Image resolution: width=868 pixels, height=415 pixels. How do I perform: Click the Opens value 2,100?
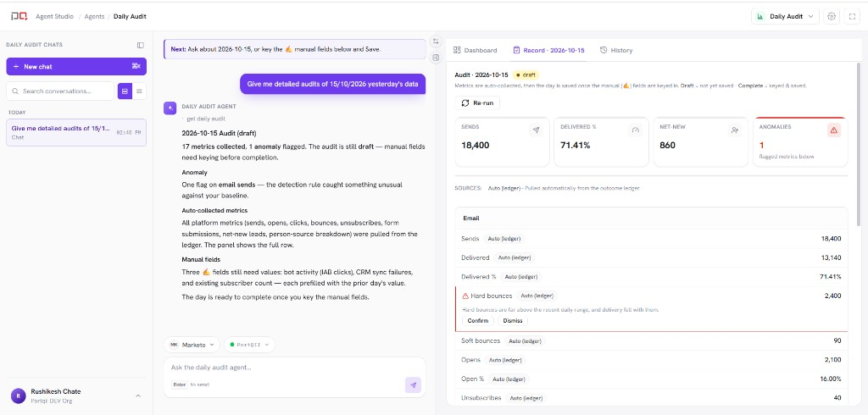832,360
